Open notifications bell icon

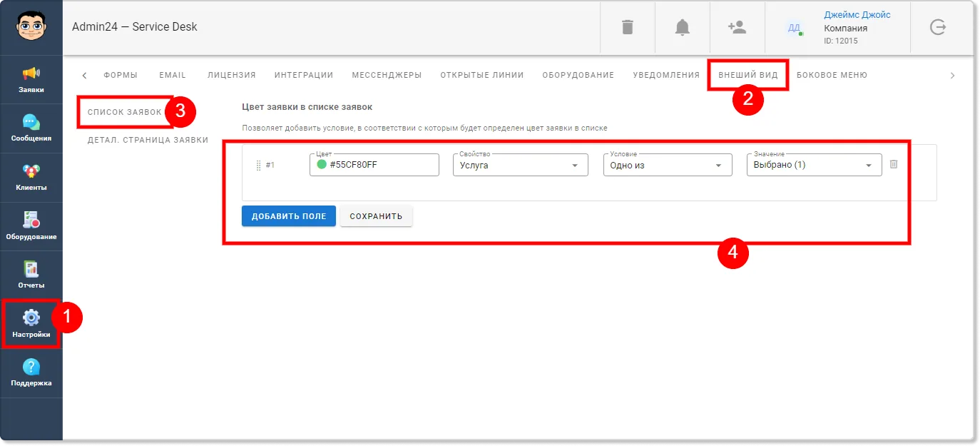pos(683,27)
